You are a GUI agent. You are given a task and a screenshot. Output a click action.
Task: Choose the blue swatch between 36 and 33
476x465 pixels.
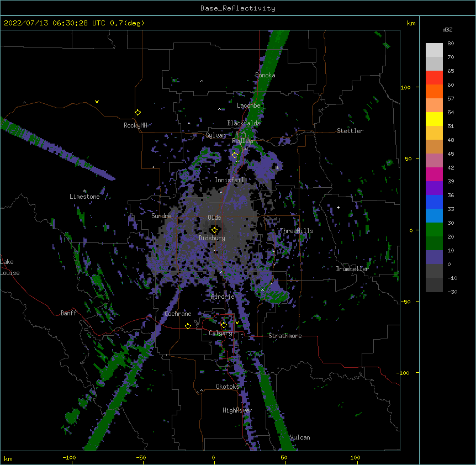[x=434, y=202]
